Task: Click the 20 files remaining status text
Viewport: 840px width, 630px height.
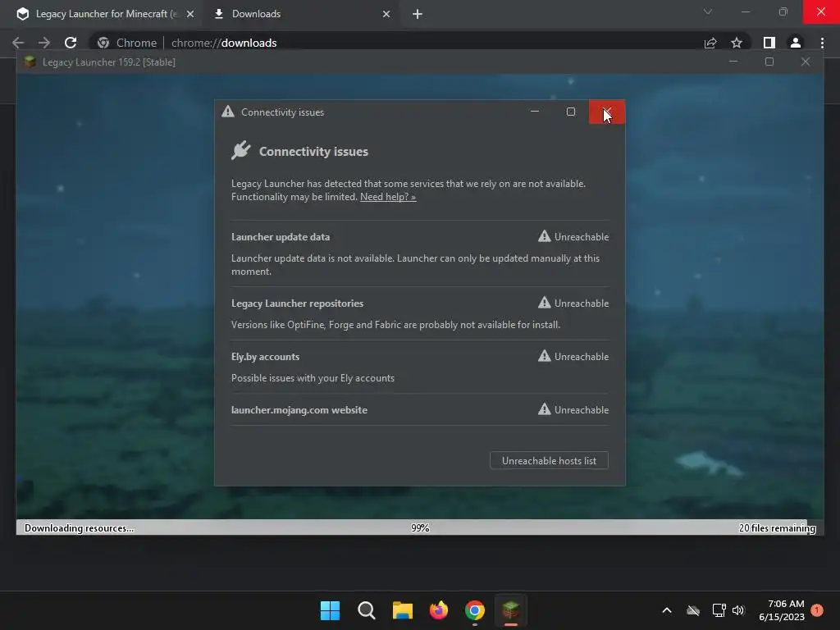Action: (x=777, y=527)
